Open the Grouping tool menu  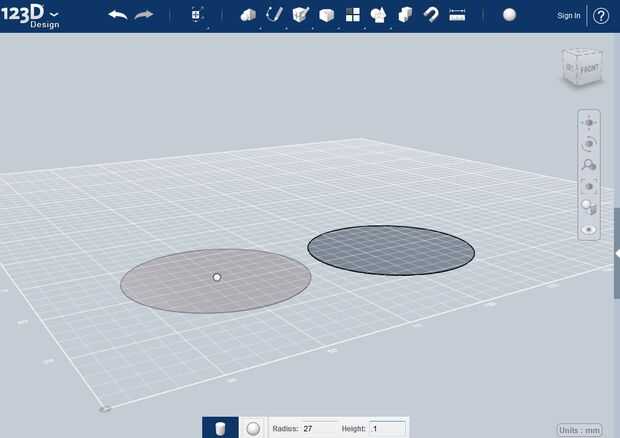(378, 15)
